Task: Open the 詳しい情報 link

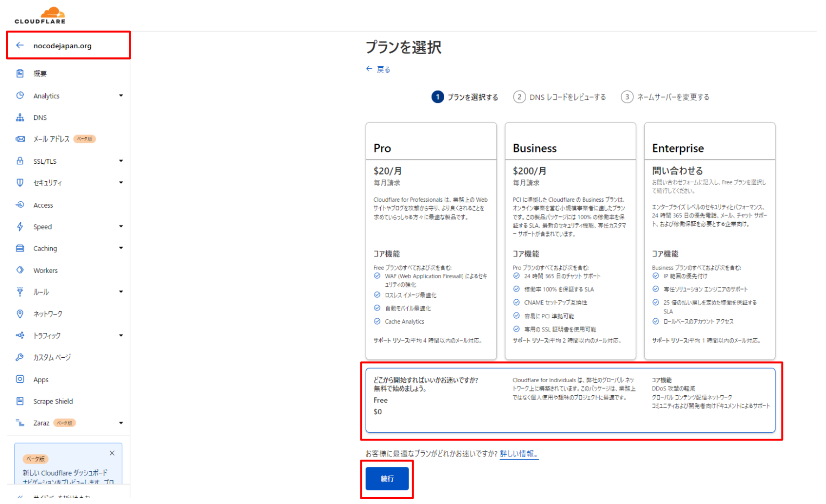Action: click(x=519, y=454)
